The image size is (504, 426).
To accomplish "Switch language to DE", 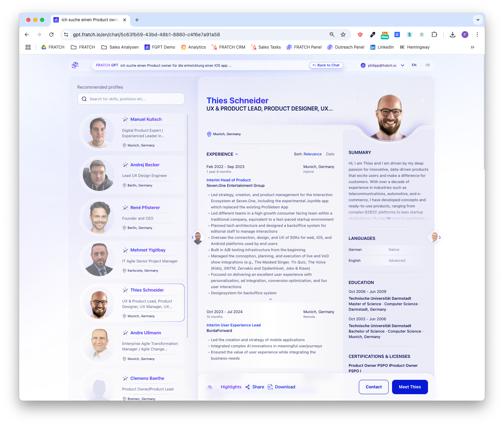I will coord(428,65).
